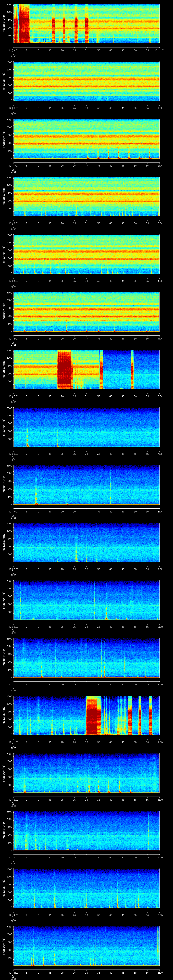Pick the spectrogram panel starting at 12:03:00
This screenshot has height=980, width=173.
pos(87,255)
